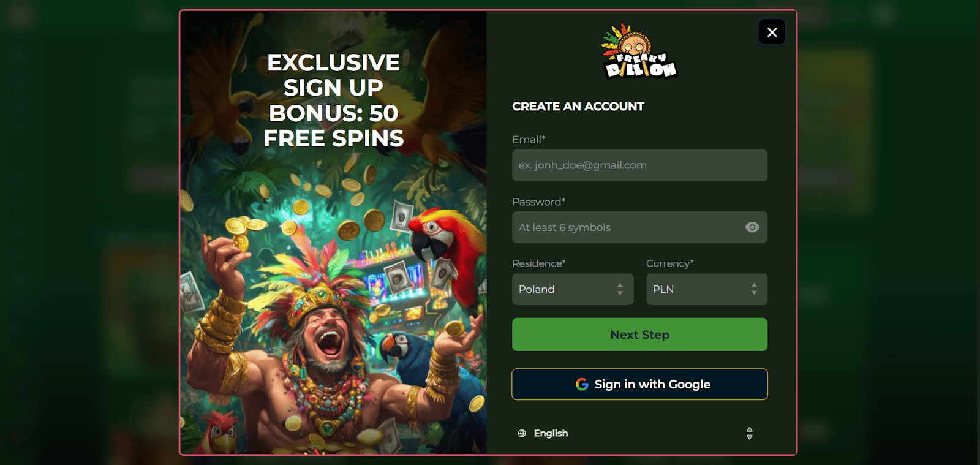Click the Residence up-down arrows
Screen dimensions: 980x465
click(620, 289)
